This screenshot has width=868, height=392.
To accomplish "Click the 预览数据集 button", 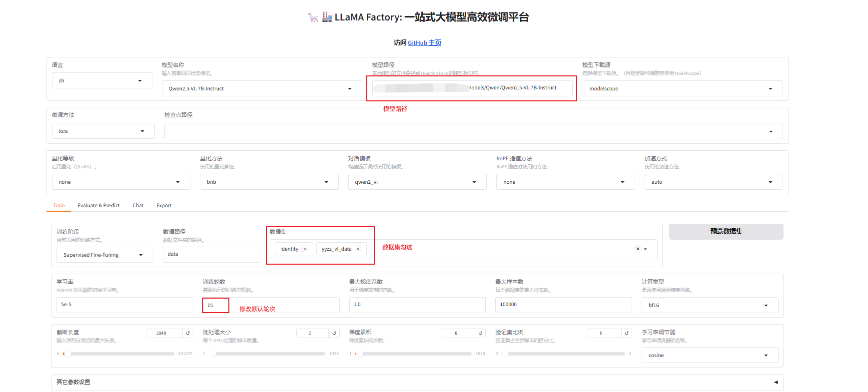I will point(726,232).
